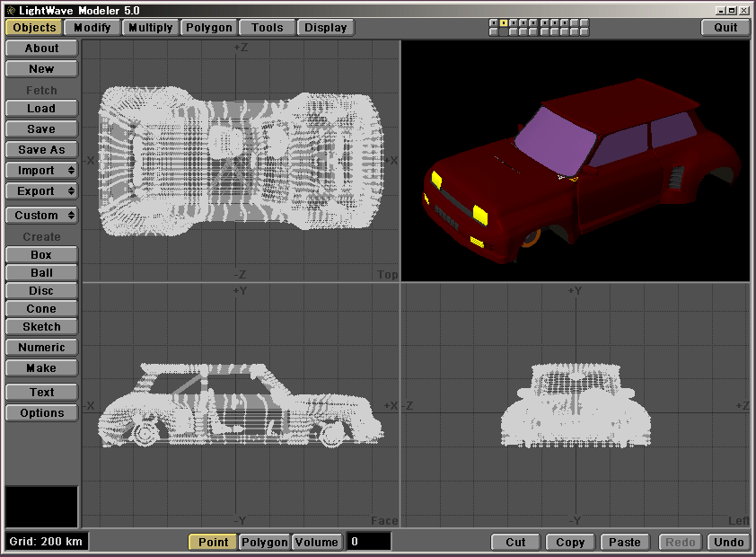Viewport: 756px width, 557px height.
Task: Pick the Disc creation tool
Action: click(x=41, y=291)
